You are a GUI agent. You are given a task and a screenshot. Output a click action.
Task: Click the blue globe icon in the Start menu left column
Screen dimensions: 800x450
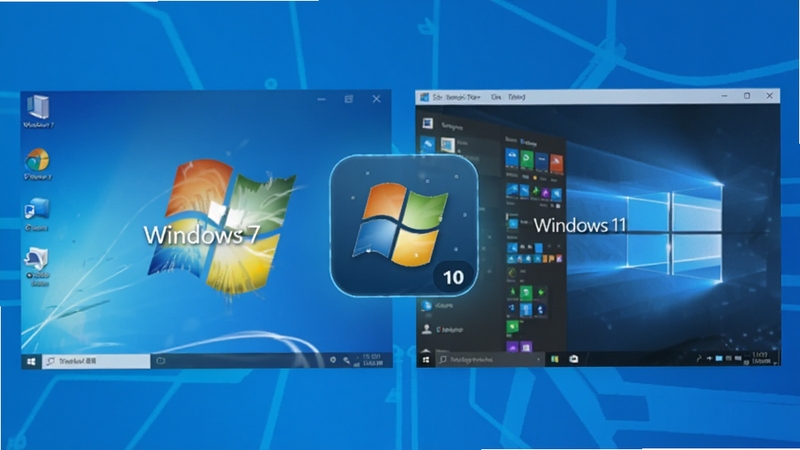click(427, 306)
